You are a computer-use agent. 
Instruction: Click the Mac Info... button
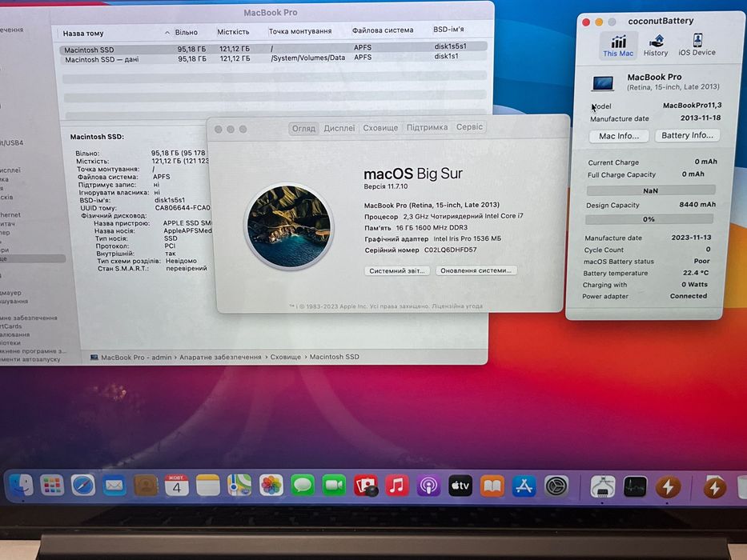coord(619,136)
